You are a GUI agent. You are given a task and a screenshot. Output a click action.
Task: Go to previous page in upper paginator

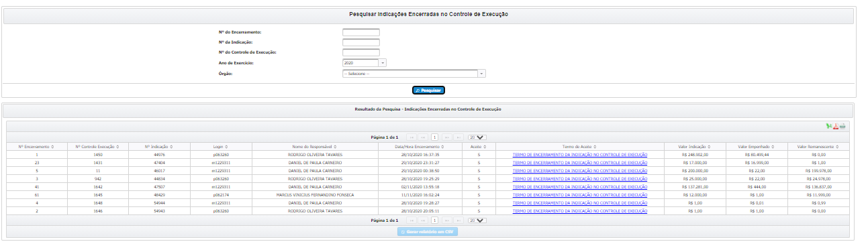[x=423, y=137]
